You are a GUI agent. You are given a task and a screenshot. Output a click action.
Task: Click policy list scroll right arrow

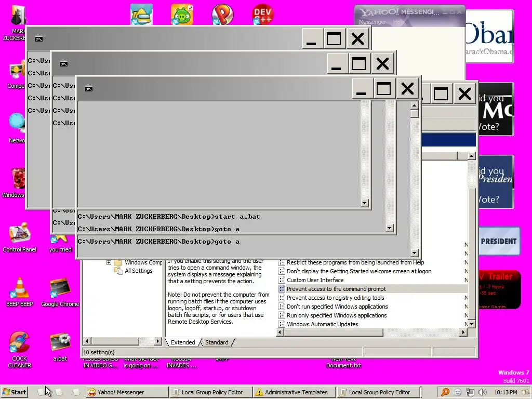[463, 332]
